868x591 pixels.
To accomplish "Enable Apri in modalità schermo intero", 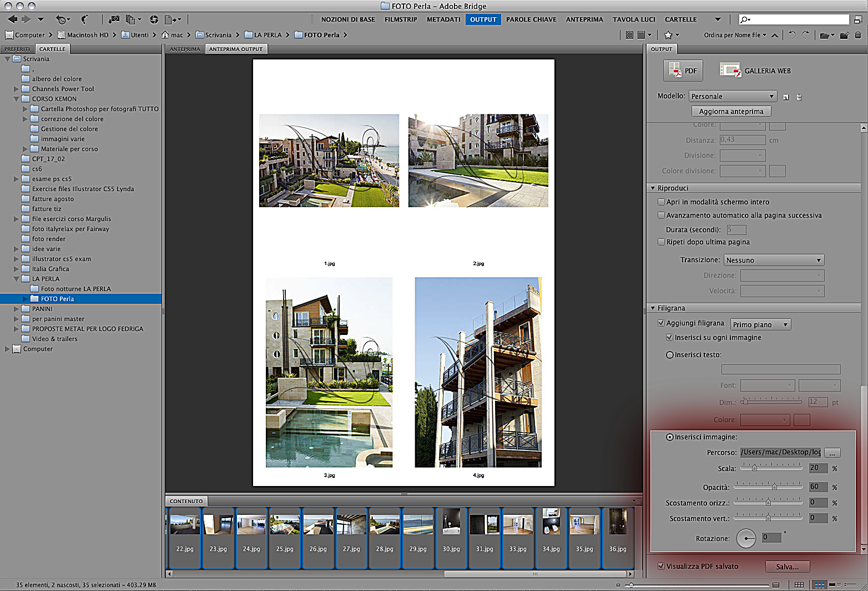I will click(661, 202).
